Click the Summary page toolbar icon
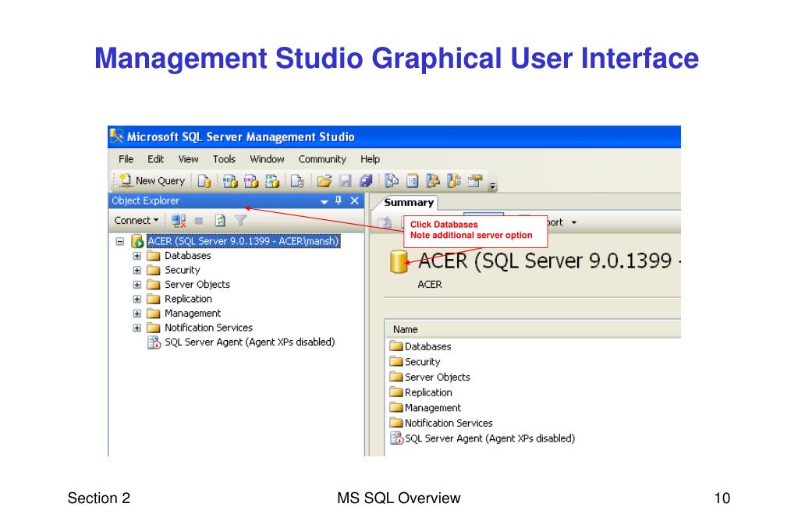This screenshot has width=798, height=532. click(x=413, y=181)
